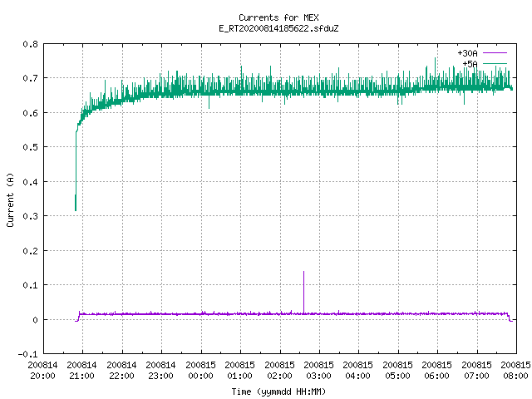Select the filename E_RT20200814185622.sfduZ subtitle
532x399 pixels.
(x=278, y=28)
